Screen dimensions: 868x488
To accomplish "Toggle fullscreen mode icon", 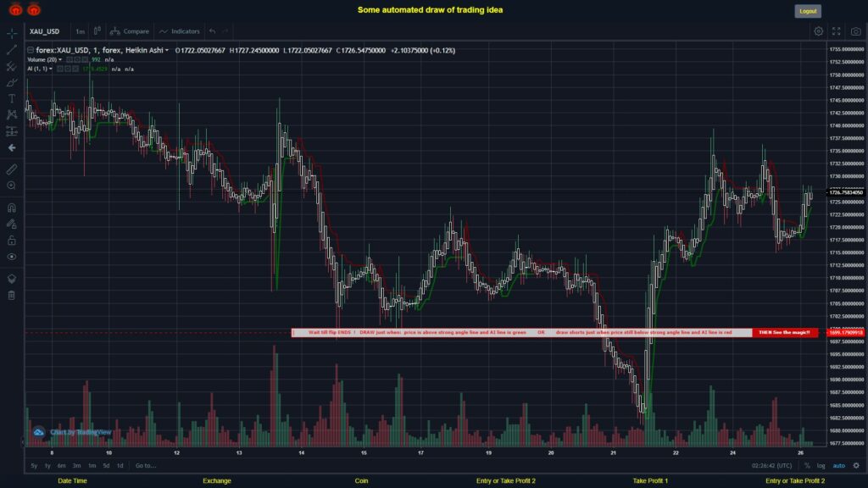I will (837, 31).
